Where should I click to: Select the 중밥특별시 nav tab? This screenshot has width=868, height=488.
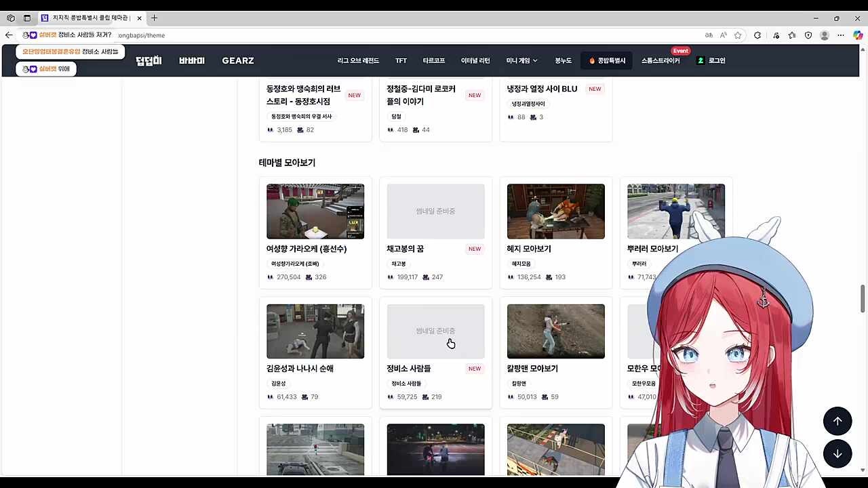click(x=607, y=60)
